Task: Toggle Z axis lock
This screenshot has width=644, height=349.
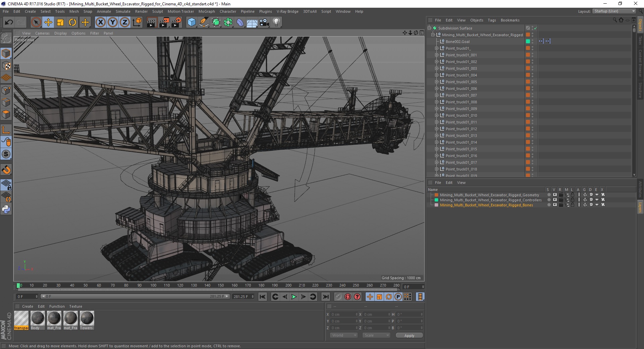Action: 125,22
